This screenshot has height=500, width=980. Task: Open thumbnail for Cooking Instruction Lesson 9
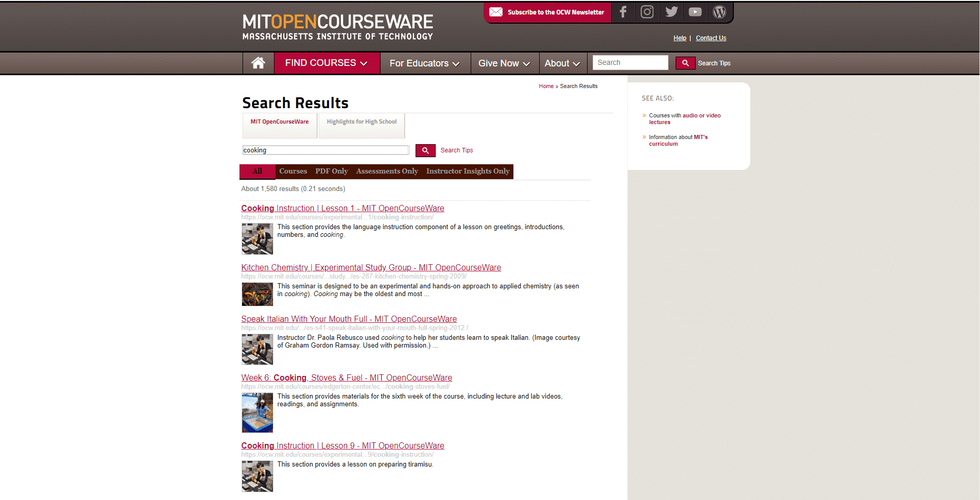(257, 476)
